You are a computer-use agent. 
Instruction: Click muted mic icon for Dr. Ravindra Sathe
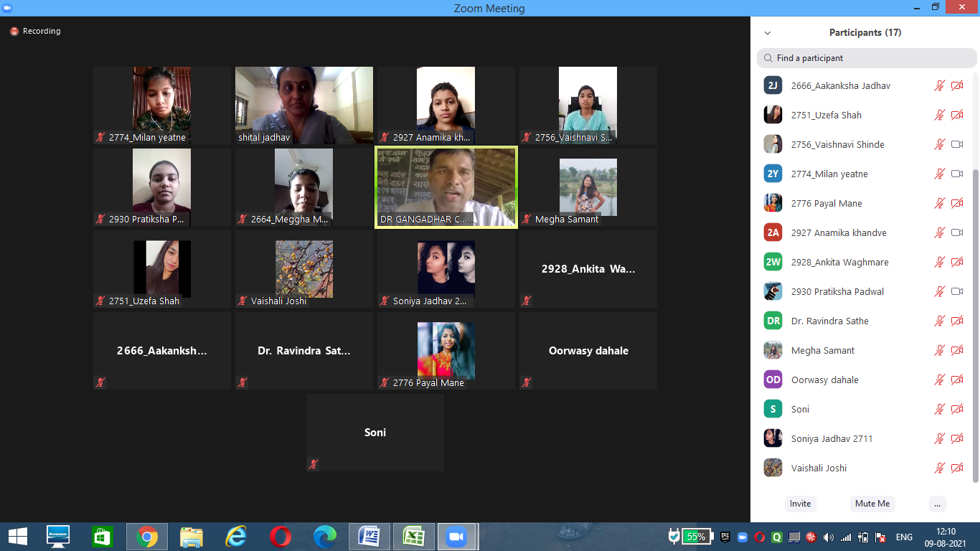(939, 321)
